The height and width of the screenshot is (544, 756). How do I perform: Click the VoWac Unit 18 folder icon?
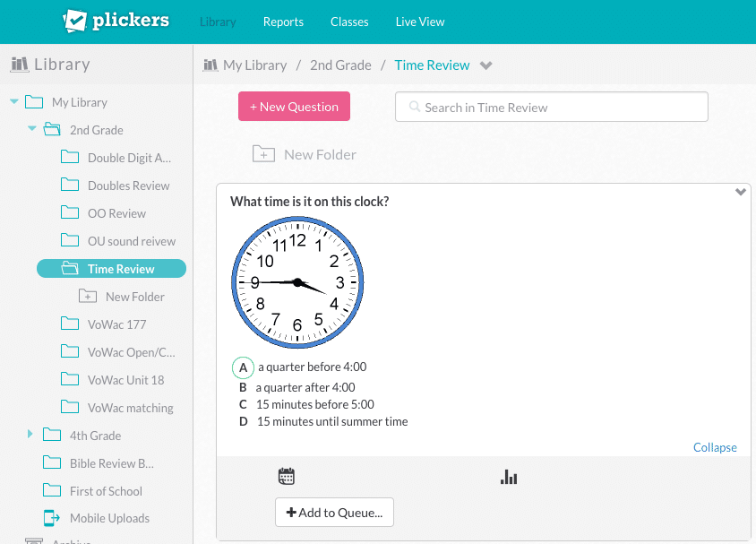coord(70,379)
